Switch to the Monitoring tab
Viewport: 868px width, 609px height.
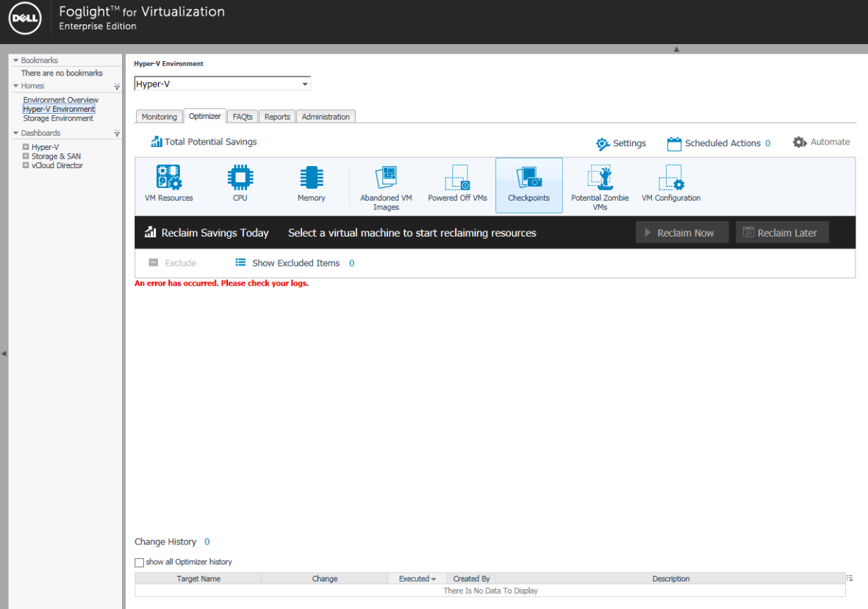coord(159,117)
